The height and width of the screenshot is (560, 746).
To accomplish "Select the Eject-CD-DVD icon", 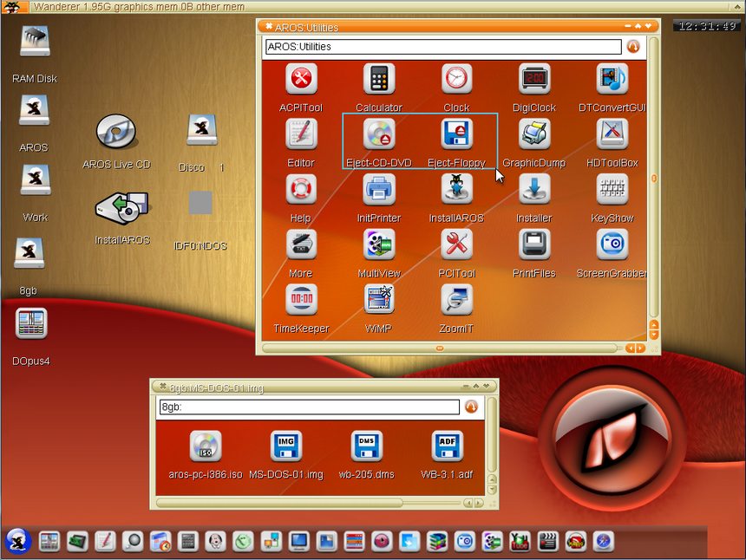I will pos(379,134).
